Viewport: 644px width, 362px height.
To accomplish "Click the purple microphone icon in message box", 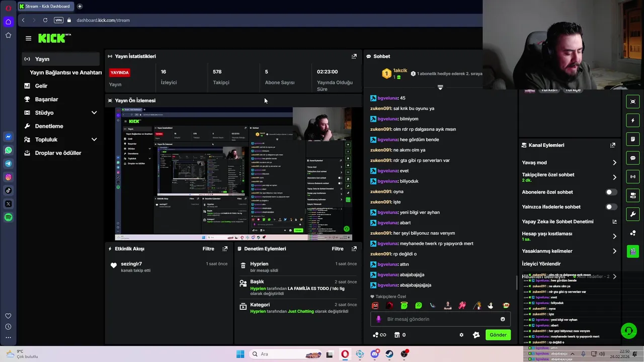I will coord(379,319).
